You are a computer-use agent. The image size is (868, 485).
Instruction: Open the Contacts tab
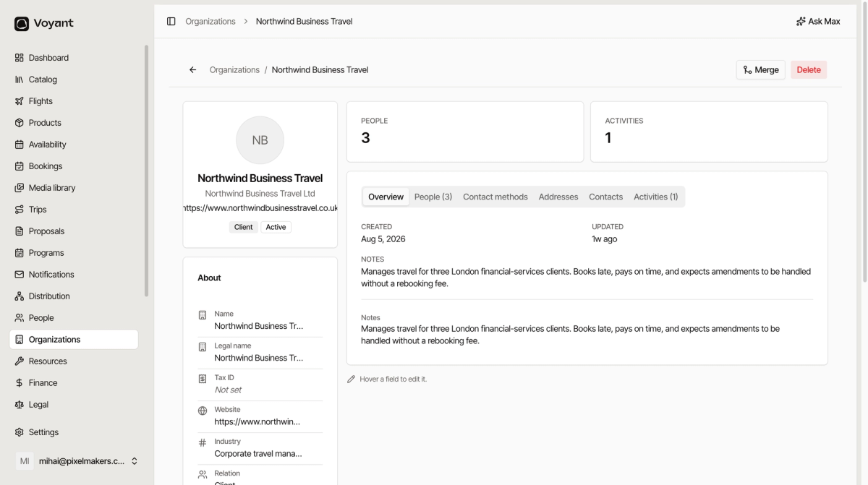(x=606, y=197)
